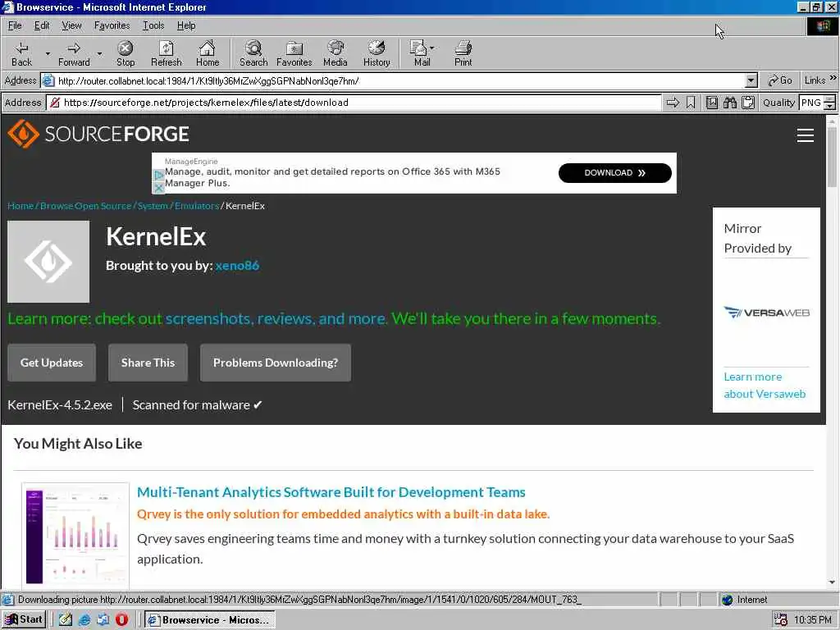
Task: Increase quality with the stepper up arrow
Action: tap(830, 98)
